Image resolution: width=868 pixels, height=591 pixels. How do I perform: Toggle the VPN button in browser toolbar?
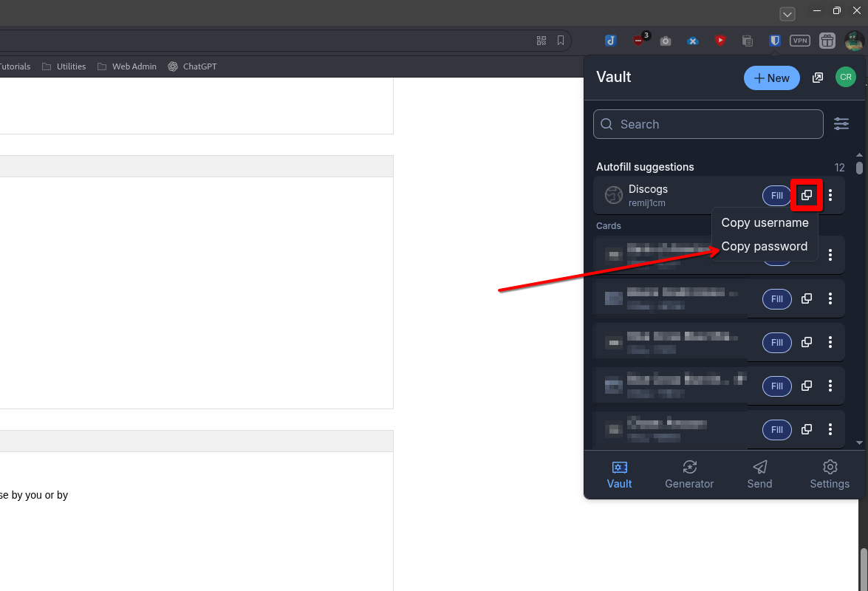[x=800, y=41]
